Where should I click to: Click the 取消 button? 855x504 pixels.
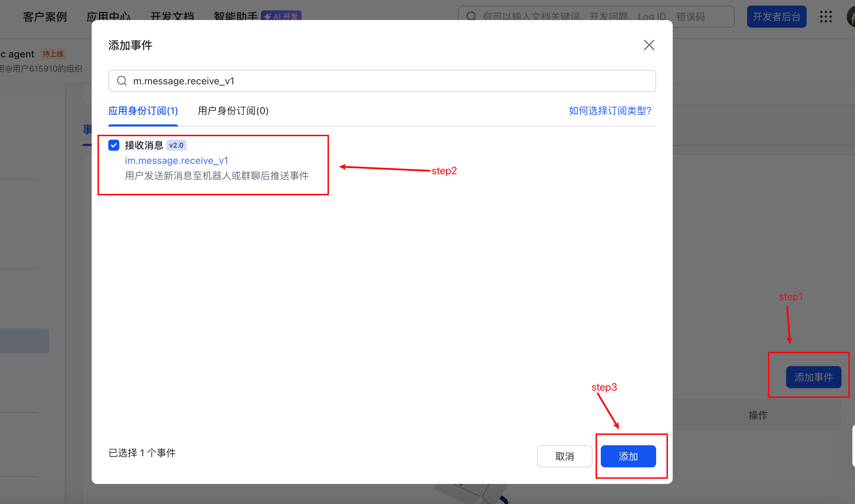(x=564, y=456)
